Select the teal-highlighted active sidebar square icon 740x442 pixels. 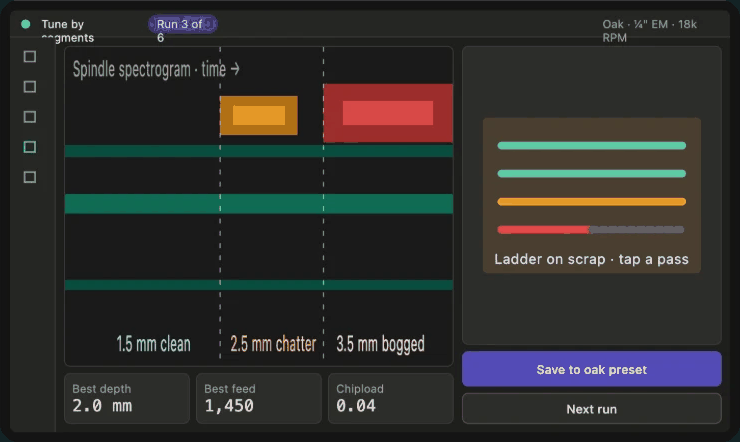[30, 147]
